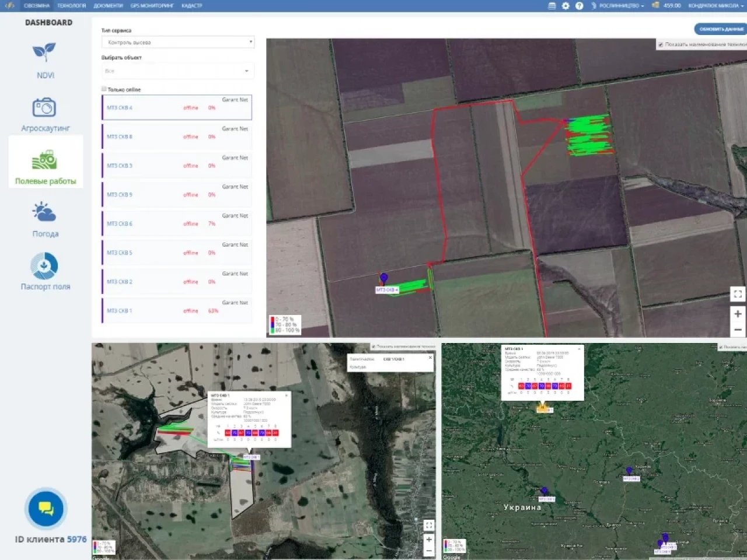
Task: Select the Полевые работы tractor icon
Action: (44, 159)
